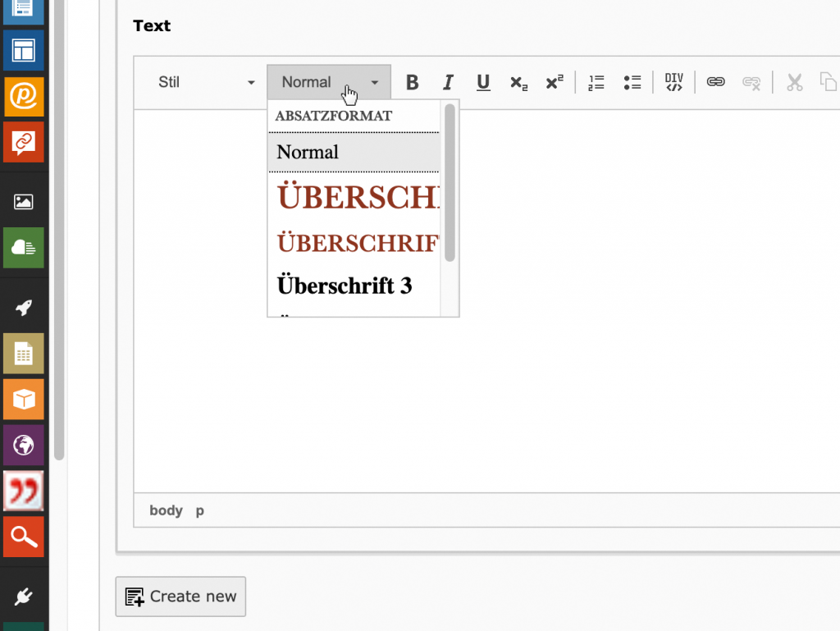Open the orange box module
The width and height of the screenshot is (840, 631).
24,400
